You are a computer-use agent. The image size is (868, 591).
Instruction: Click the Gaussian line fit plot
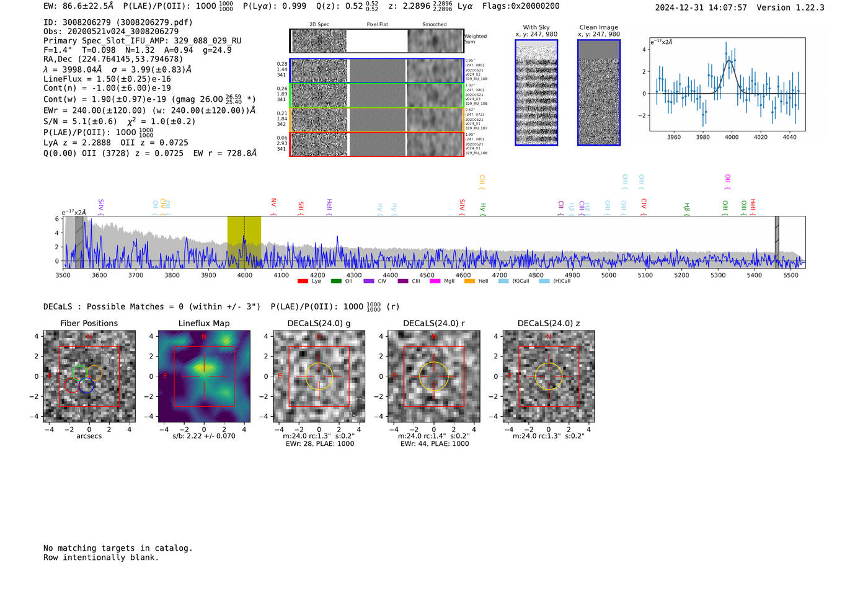727,84
